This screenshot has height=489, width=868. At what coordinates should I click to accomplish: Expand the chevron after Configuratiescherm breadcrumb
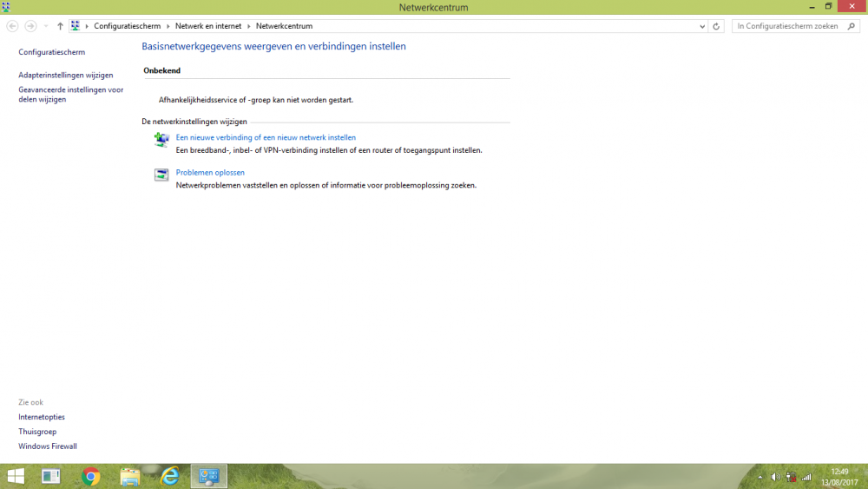click(168, 26)
